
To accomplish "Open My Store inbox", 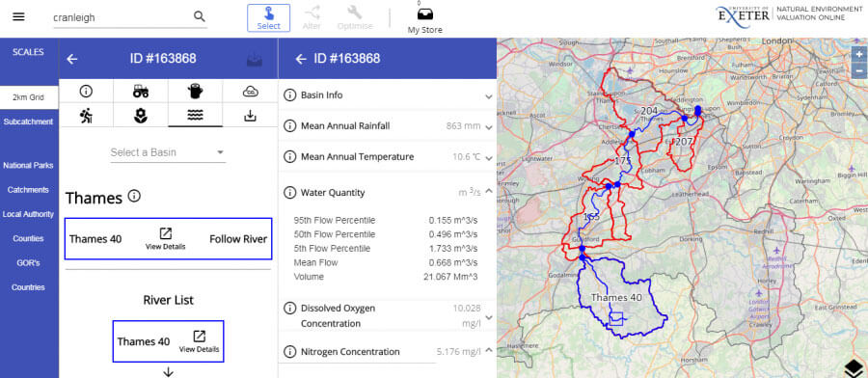I will (425, 20).
